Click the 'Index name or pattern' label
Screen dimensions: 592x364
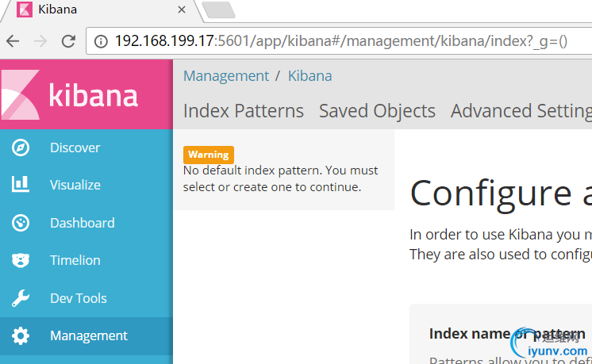click(507, 333)
